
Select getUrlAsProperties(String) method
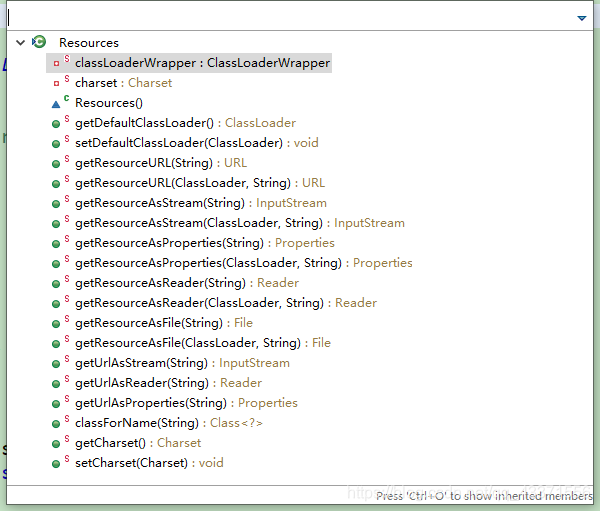coord(186,403)
